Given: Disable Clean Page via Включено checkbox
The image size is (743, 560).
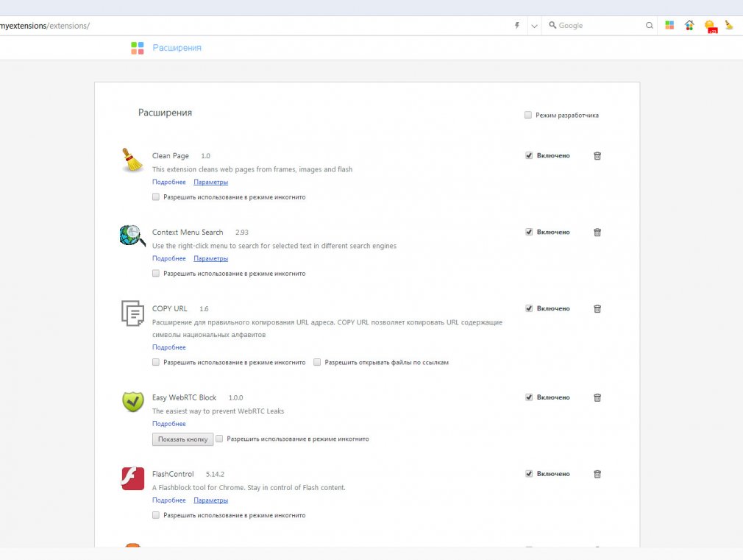Looking at the screenshot, I should point(529,155).
